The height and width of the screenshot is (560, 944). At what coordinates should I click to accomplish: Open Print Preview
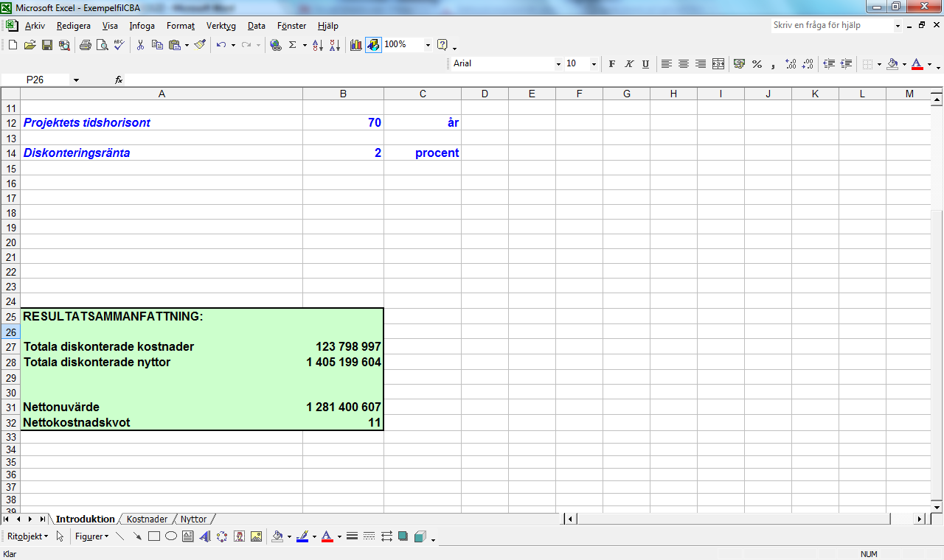[x=102, y=45]
